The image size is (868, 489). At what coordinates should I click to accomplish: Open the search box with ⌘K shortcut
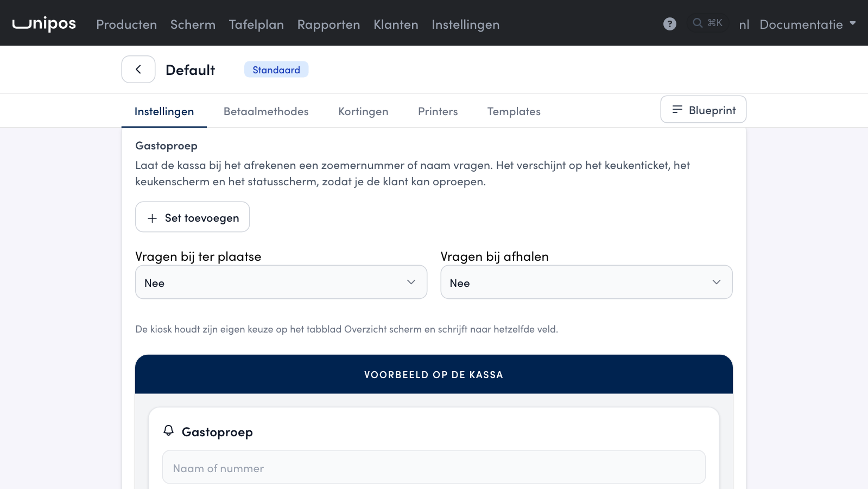click(708, 23)
